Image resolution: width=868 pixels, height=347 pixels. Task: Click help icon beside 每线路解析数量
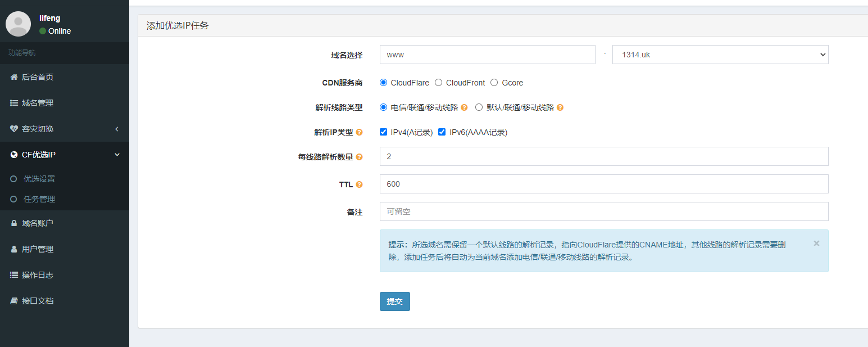[x=359, y=157]
